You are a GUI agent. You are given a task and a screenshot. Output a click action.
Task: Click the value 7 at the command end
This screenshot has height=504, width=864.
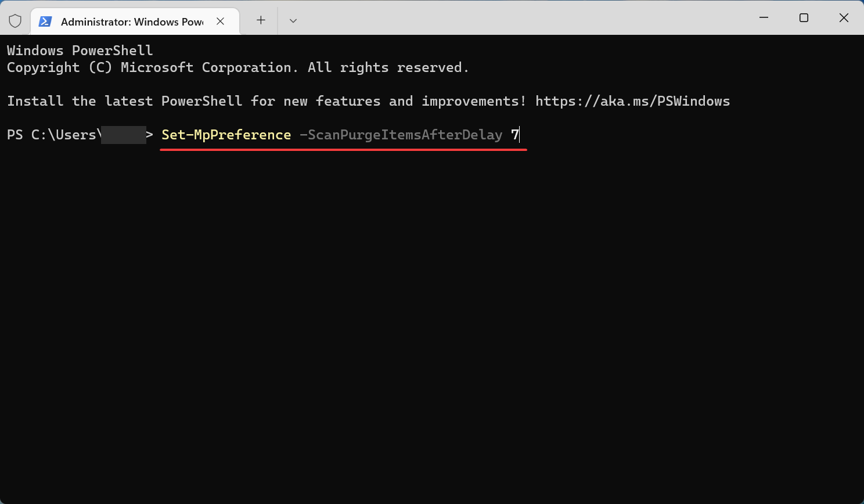(x=514, y=135)
